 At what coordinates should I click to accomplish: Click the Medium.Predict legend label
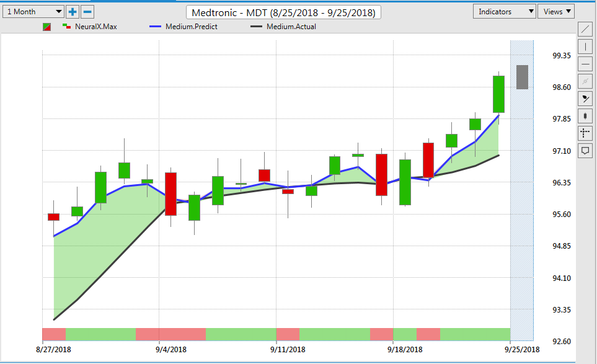pos(192,27)
